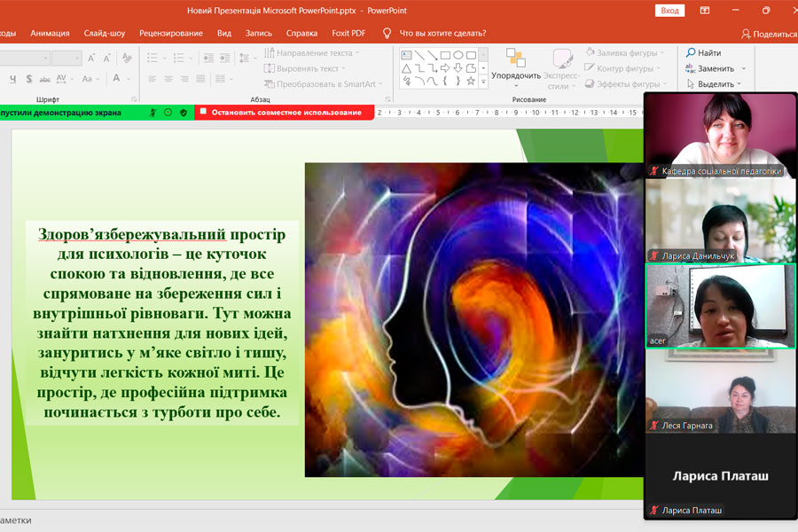Select the rounded rectangle shape
The height and width of the screenshot is (532, 798).
(x=472, y=55)
